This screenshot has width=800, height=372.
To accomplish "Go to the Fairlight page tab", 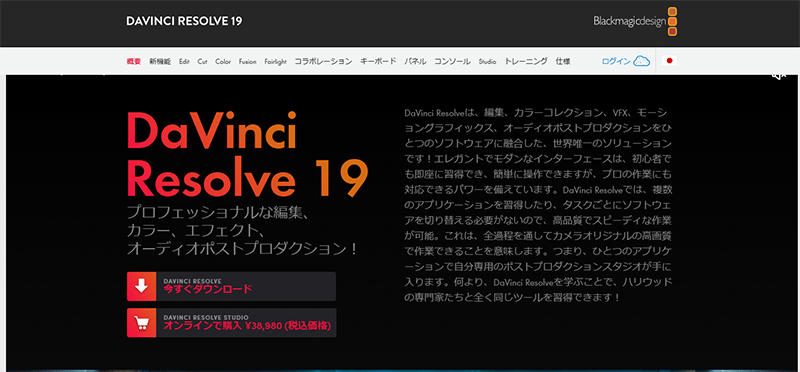I will coord(276,61).
